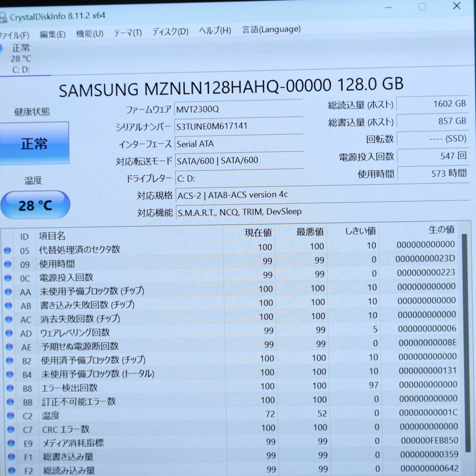Click the 生の値 column header
Image resolution: width=476 pixels, height=476 pixels.
click(x=441, y=229)
